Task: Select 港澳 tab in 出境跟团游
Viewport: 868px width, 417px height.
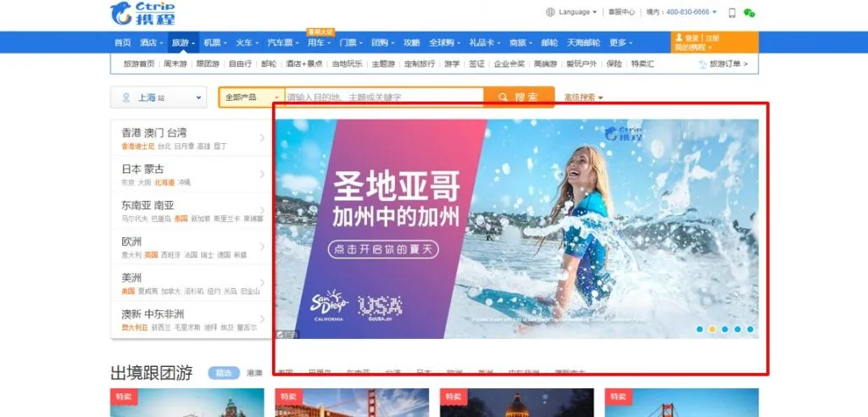Action: tap(254, 373)
